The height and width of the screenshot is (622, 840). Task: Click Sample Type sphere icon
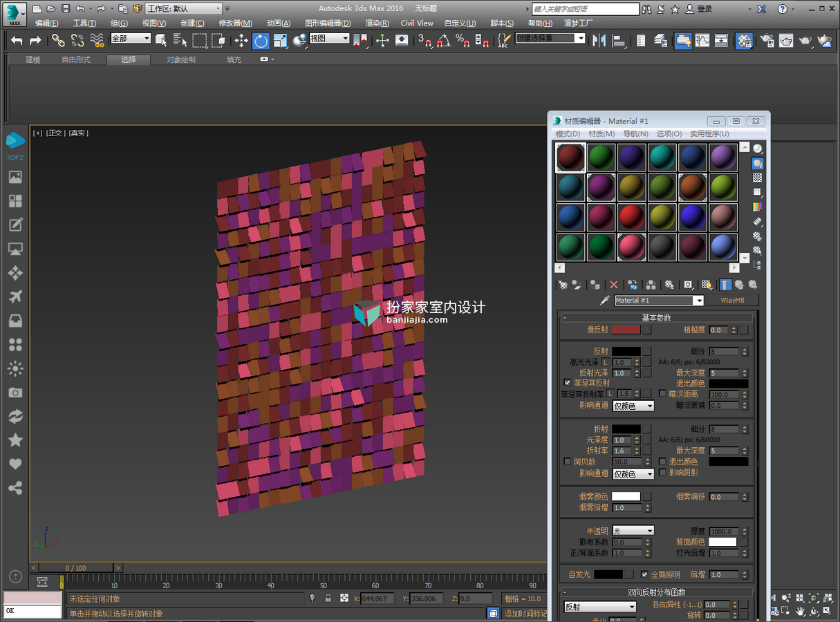pos(758,149)
